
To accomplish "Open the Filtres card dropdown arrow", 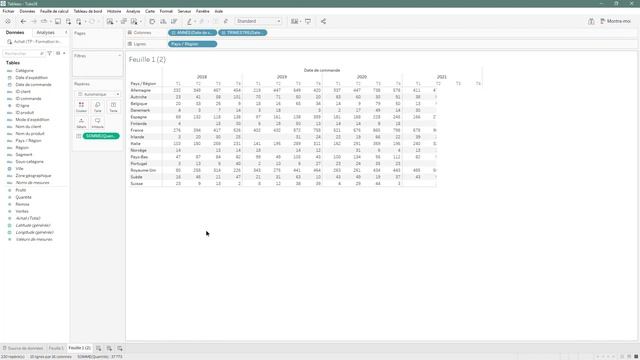I will click(x=120, y=56).
